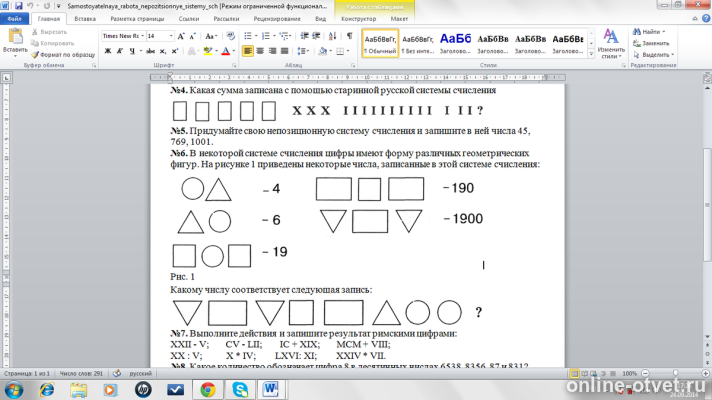Switch to the Вставка ribbon tab

click(x=85, y=19)
